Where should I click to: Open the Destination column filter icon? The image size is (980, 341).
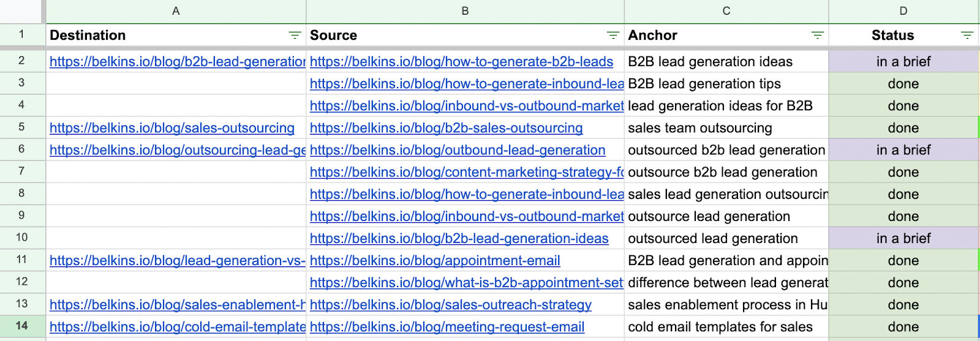[x=295, y=36]
